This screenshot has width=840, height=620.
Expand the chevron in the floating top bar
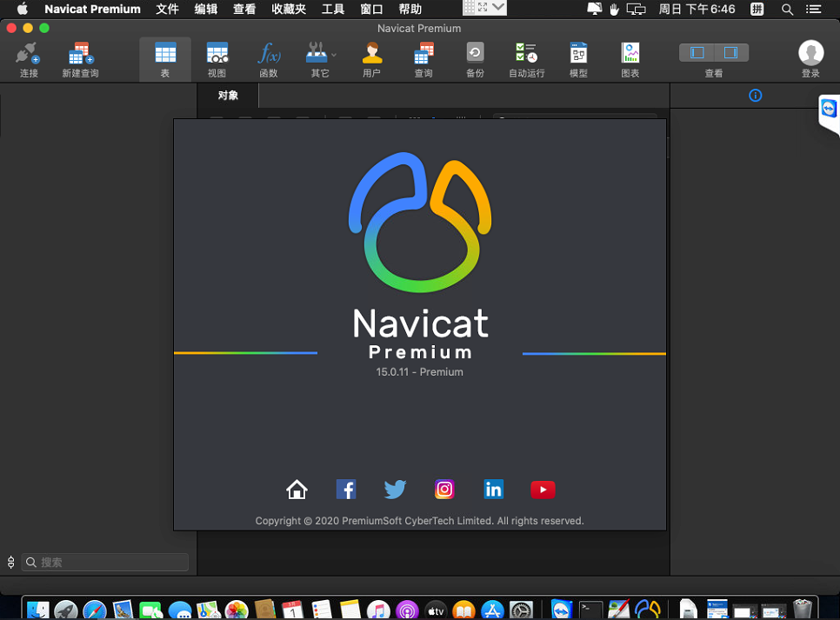498,7
